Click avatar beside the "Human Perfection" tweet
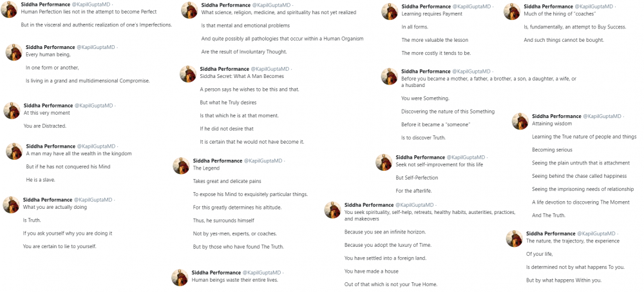Image resolution: width=644 pixels, height=292 pixels. (10, 10)
